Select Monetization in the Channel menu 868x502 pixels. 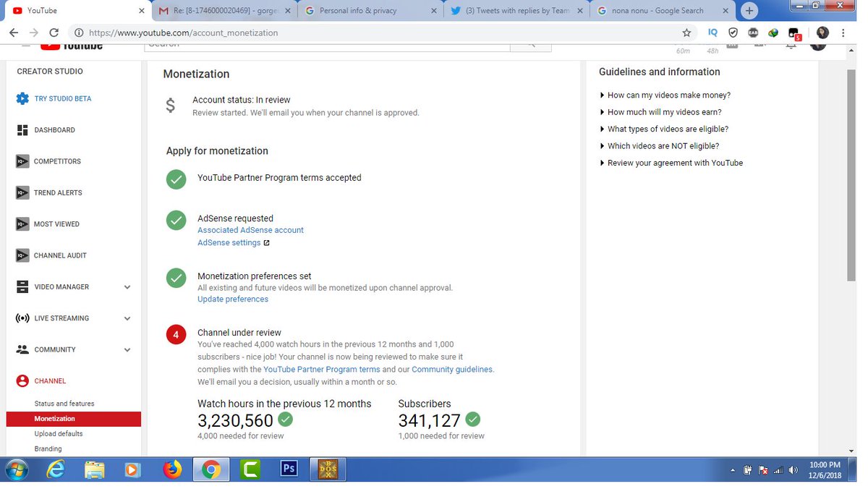pos(74,419)
